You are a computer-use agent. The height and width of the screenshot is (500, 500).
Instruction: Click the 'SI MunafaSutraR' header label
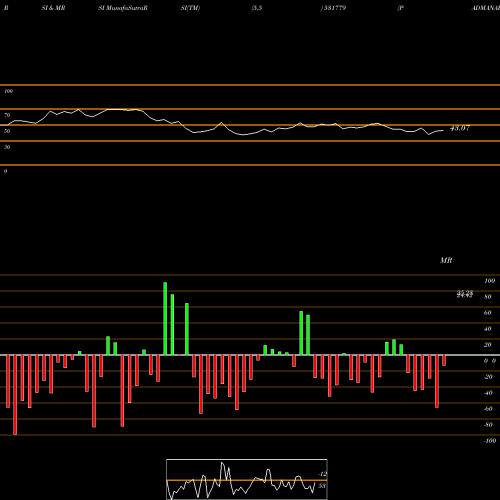click(x=123, y=8)
